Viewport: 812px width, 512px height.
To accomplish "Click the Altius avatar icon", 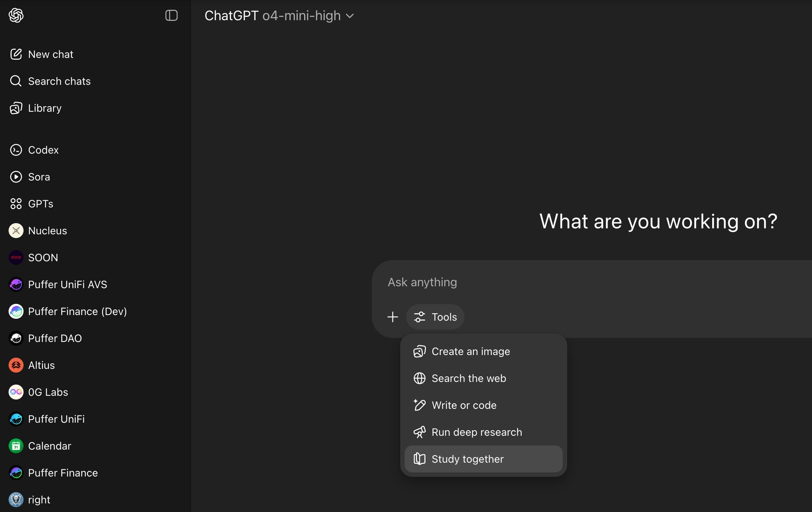I will click(16, 365).
